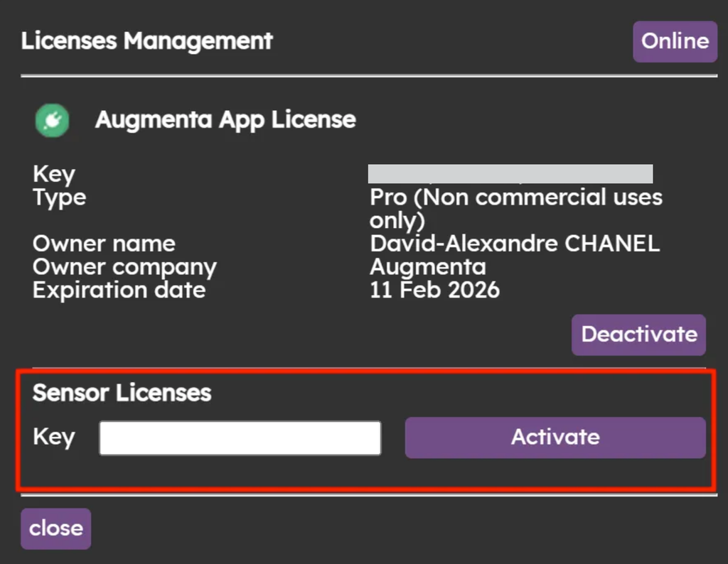Click the Expiration date label
728x564 pixels.
click(x=119, y=291)
